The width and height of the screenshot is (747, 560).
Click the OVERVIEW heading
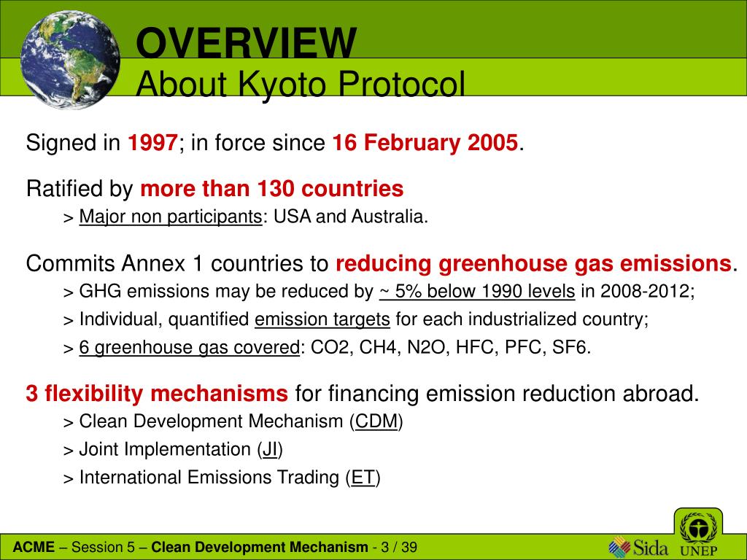coord(246,43)
